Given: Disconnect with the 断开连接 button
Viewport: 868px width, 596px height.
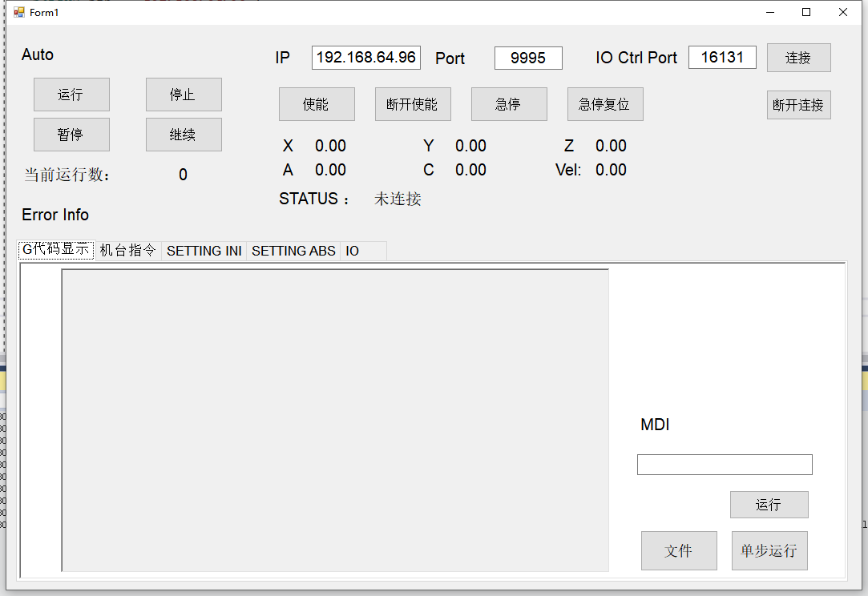Looking at the screenshot, I should coord(798,105).
